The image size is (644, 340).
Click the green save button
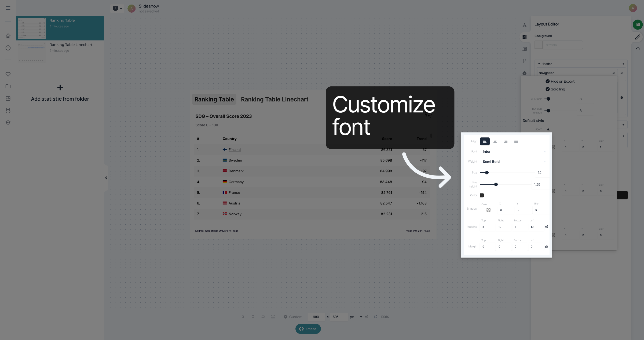pos(638,25)
